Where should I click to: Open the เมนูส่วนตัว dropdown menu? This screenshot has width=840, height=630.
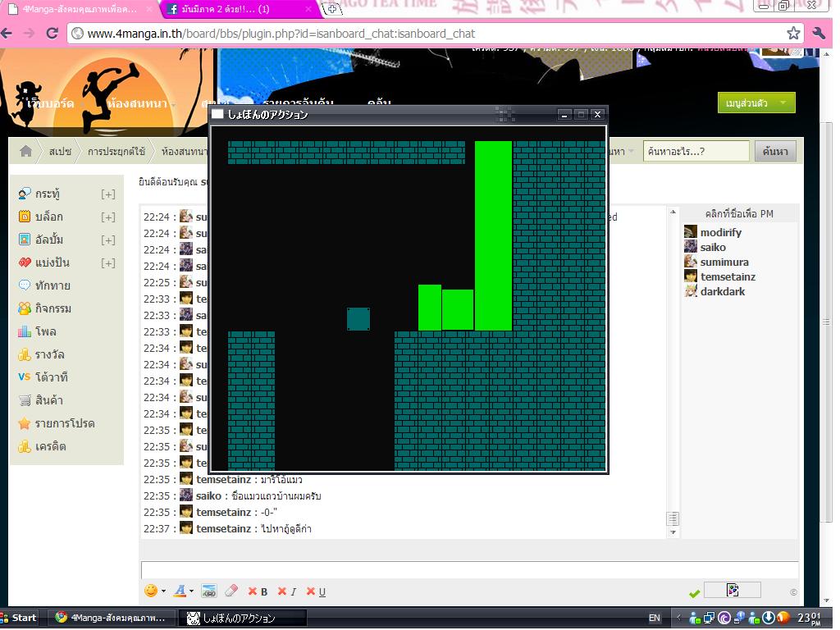click(x=756, y=103)
